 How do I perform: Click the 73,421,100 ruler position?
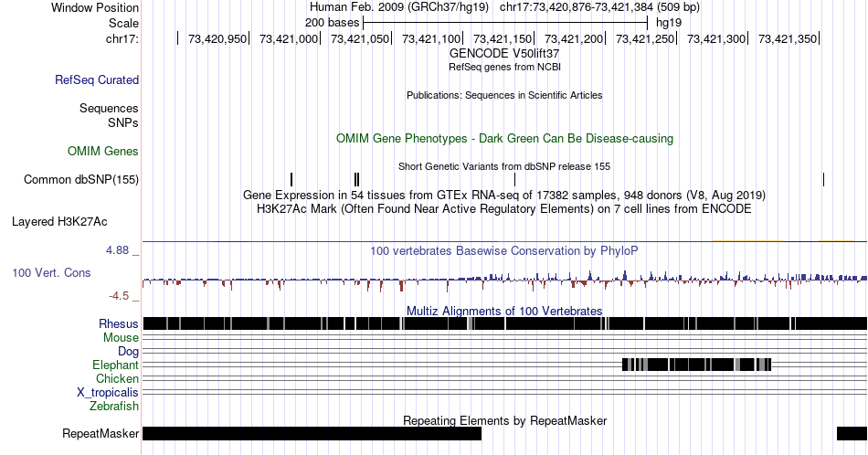point(431,38)
